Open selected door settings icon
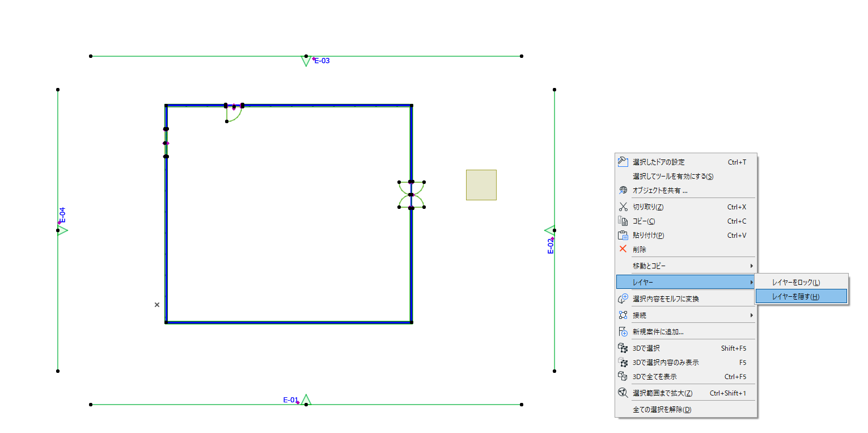868x433 pixels. click(623, 162)
